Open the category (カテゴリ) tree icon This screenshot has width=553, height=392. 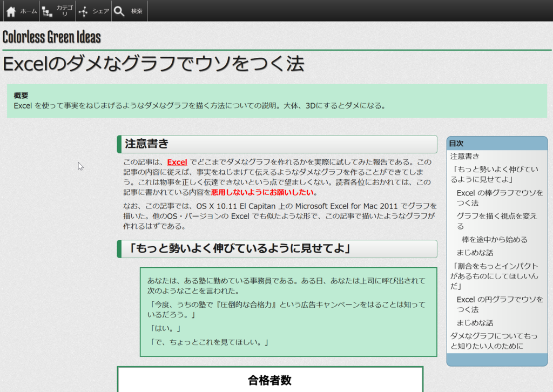pyautogui.click(x=48, y=12)
